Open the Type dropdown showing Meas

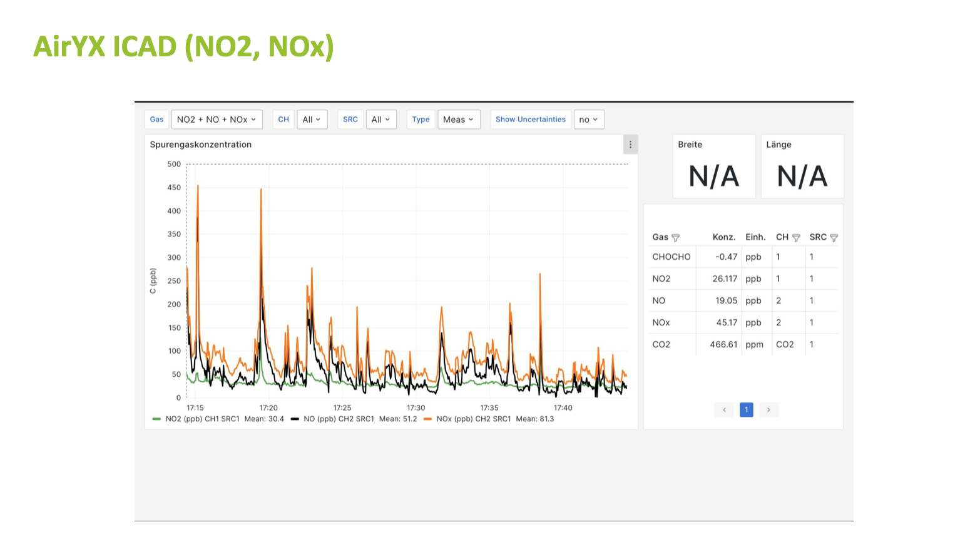pos(458,120)
